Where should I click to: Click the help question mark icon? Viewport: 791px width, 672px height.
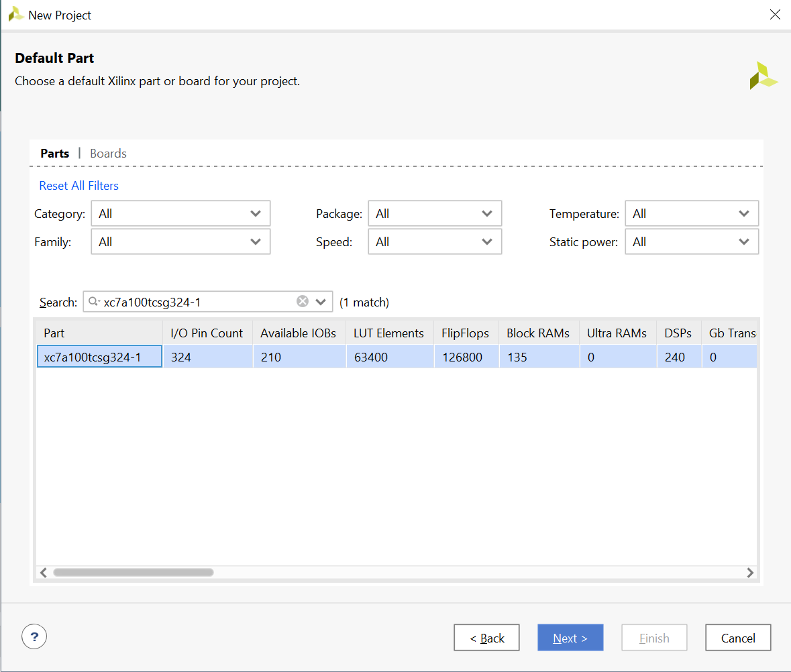coord(34,636)
